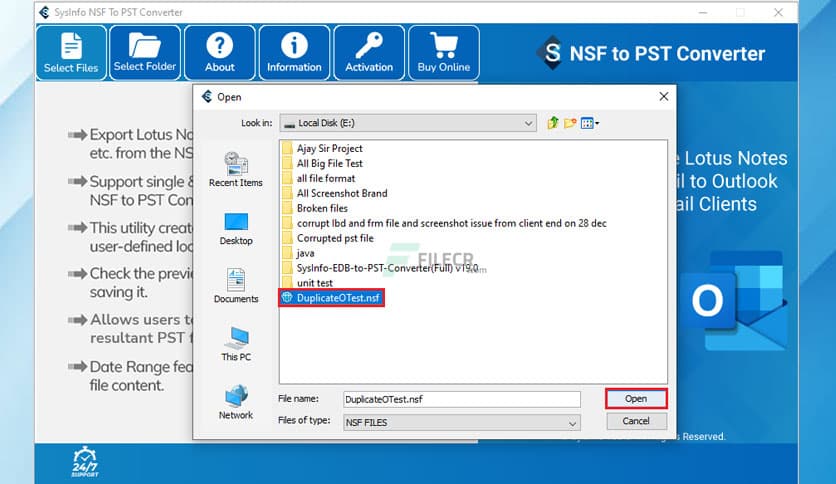Expand the Files of type dropdown

coord(462,422)
